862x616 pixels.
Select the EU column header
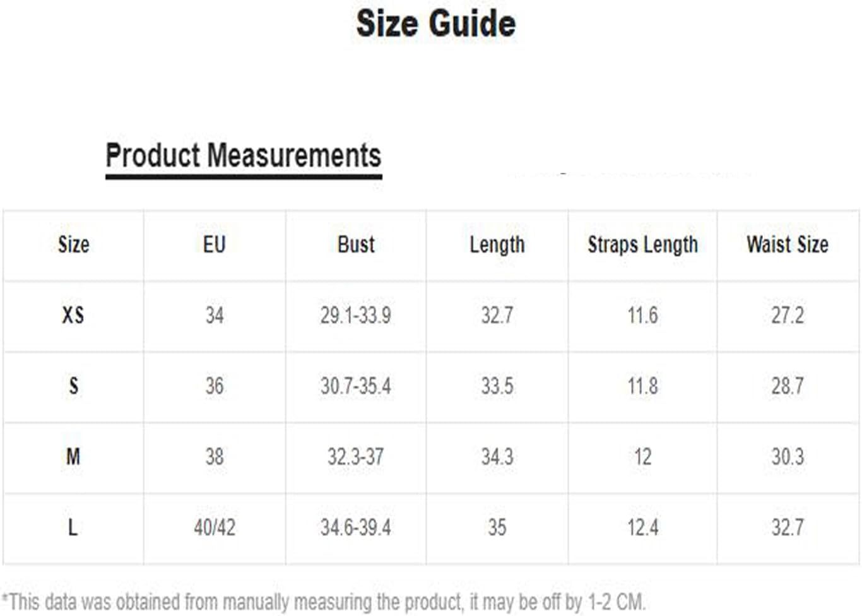pos(214,244)
